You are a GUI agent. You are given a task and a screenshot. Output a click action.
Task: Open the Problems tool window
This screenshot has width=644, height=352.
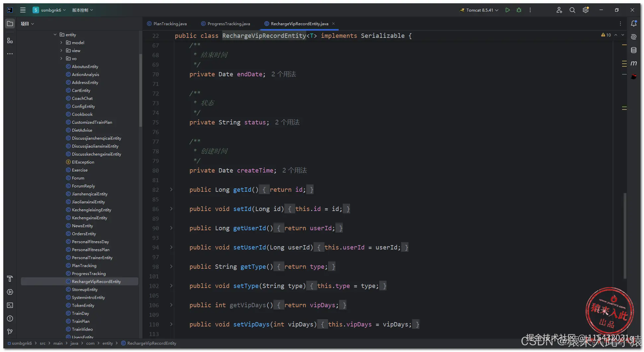click(x=10, y=318)
